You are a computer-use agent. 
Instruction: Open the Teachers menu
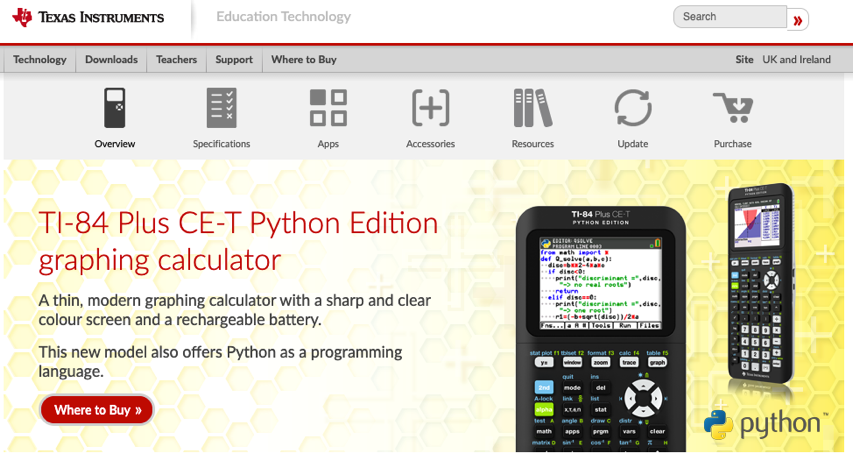pyautogui.click(x=176, y=59)
